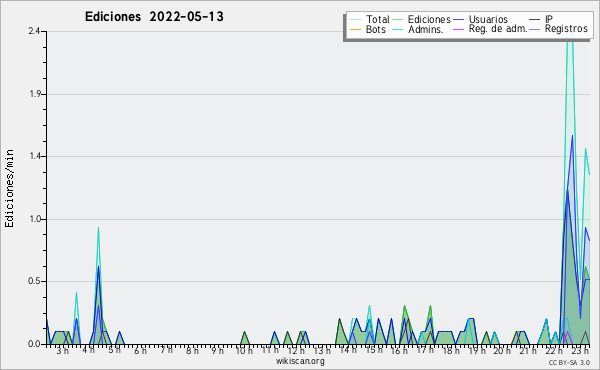
Task: Click the '11 h' x-axis label
Action: (x=270, y=350)
